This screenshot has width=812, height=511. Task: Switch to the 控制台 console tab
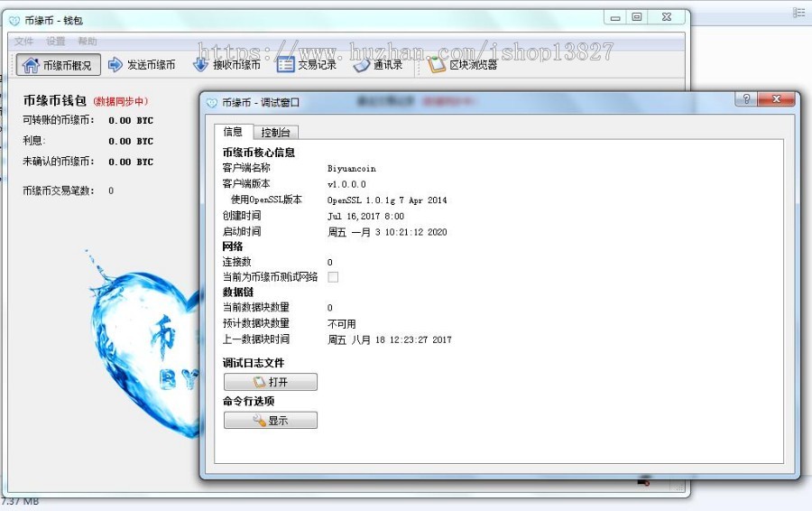[275, 133]
